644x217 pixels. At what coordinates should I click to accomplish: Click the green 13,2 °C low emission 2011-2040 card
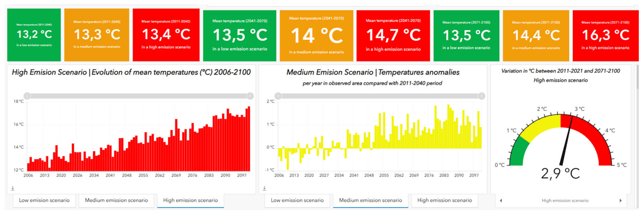(x=34, y=35)
